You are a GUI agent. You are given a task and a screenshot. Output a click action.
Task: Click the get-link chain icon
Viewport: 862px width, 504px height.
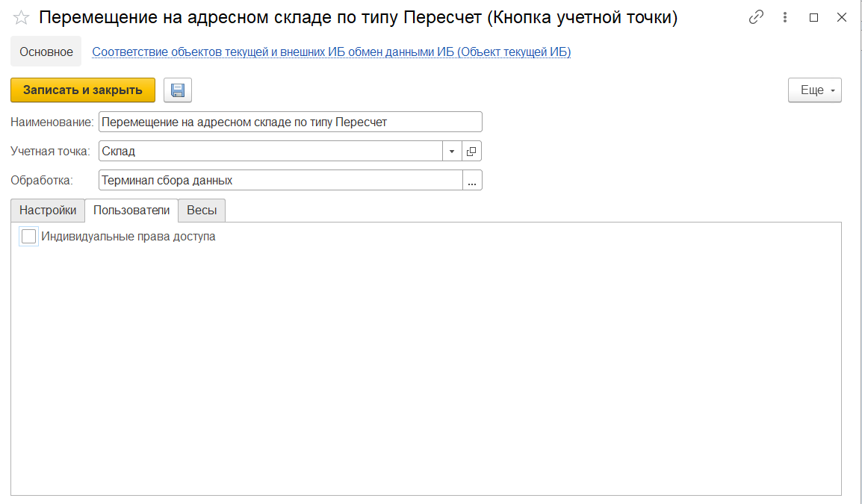[x=757, y=17]
